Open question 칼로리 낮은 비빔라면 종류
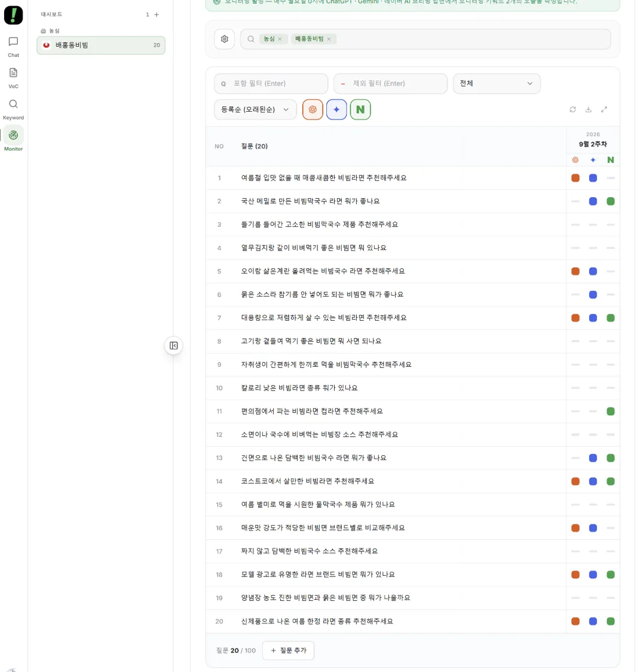Image resolution: width=643 pixels, height=672 pixels. pos(299,388)
